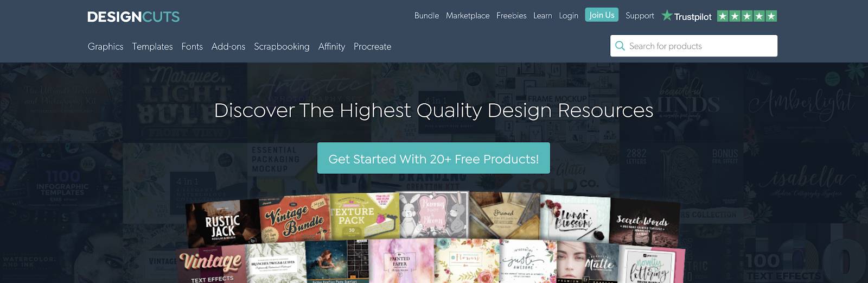Image resolution: width=868 pixels, height=283 pixels.
Task: Open the Texture Pack product thumbnail
Action: click(x=365, y=216)
